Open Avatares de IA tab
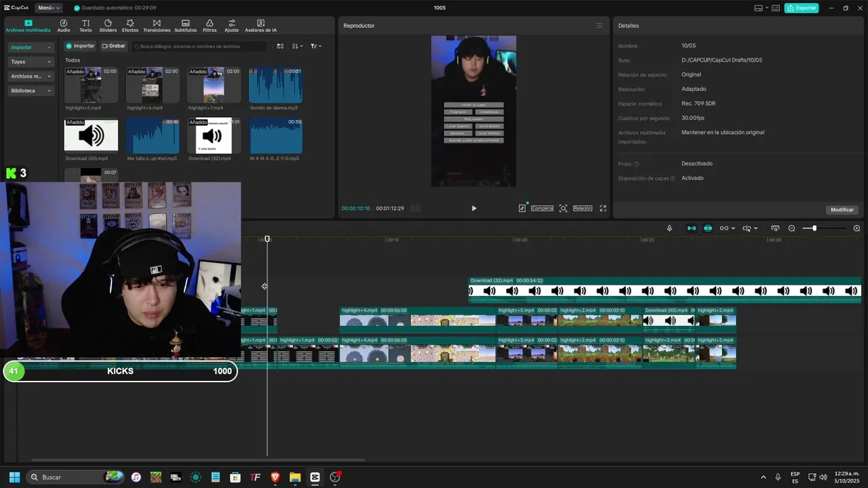868x488 pixels. pos(260,26)
